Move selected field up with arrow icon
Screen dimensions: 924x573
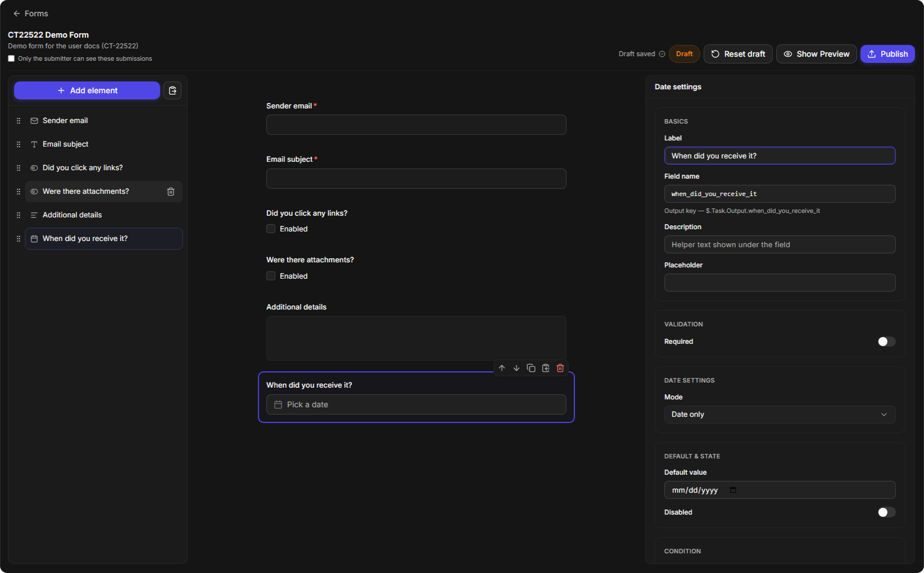coord(502,368)
